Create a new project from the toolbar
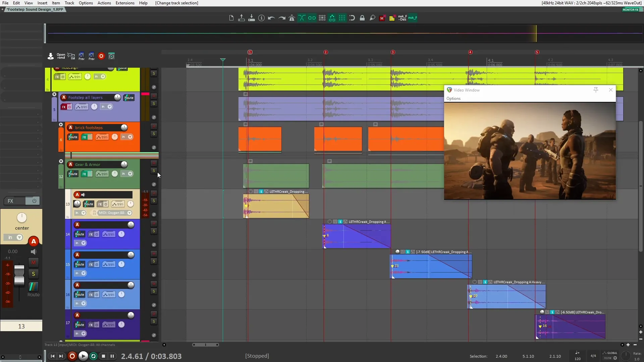This screenshot has height=362, width=644. 231,18
